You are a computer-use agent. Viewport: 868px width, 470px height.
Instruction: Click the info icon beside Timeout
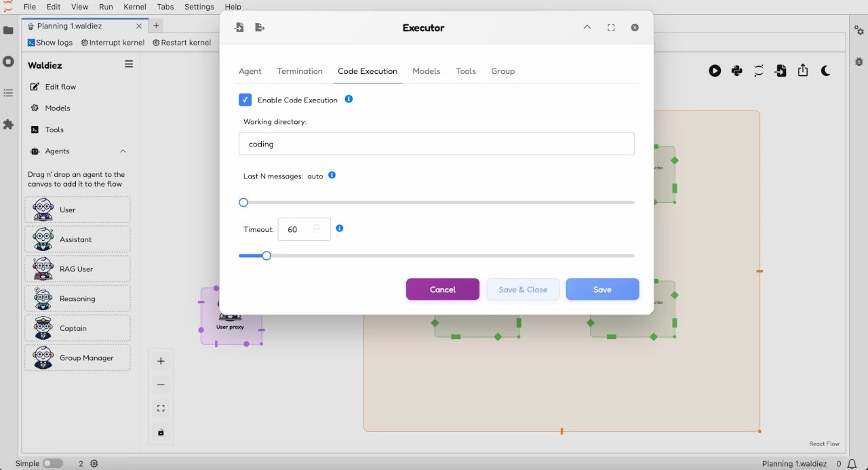[340, 229]
